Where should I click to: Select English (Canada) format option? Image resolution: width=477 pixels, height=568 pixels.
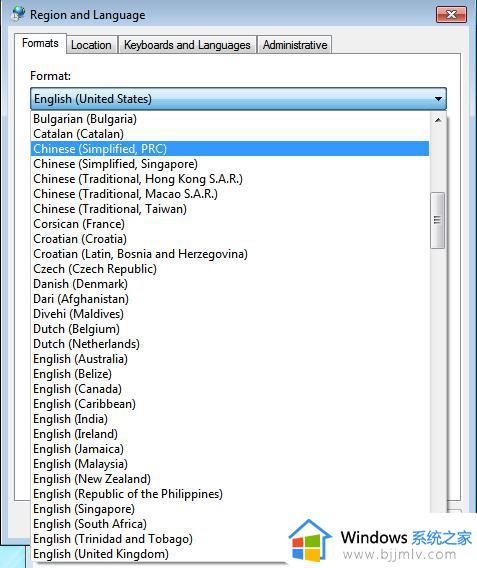[x=230, y=389]
